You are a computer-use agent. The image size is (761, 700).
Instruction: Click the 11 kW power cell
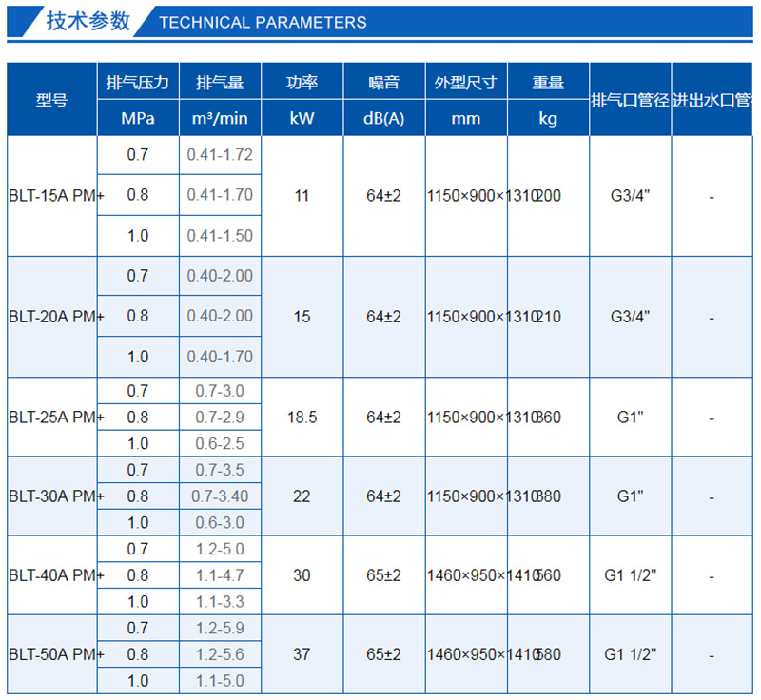click(x=302, y=196)
